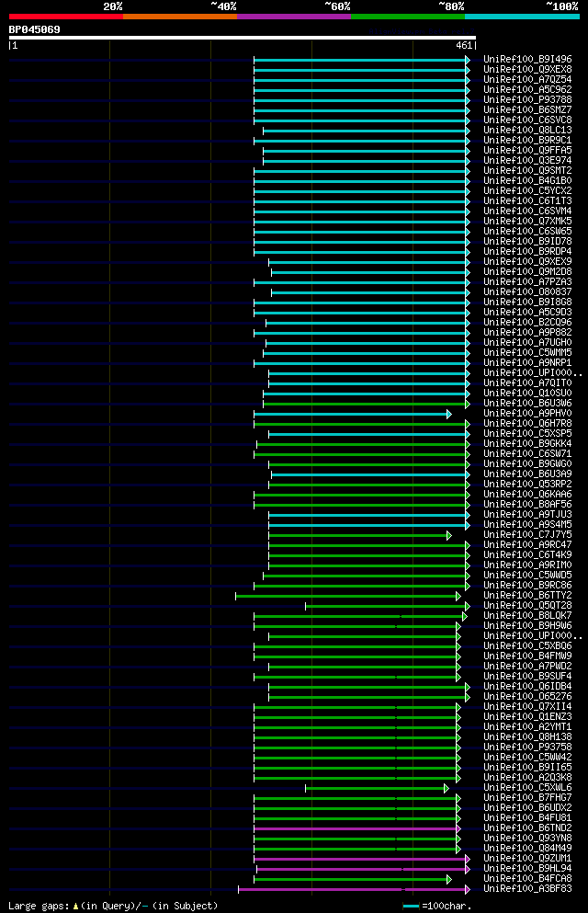Click the UniRef100_B4G1B0 label

click(x=527, y=180)
